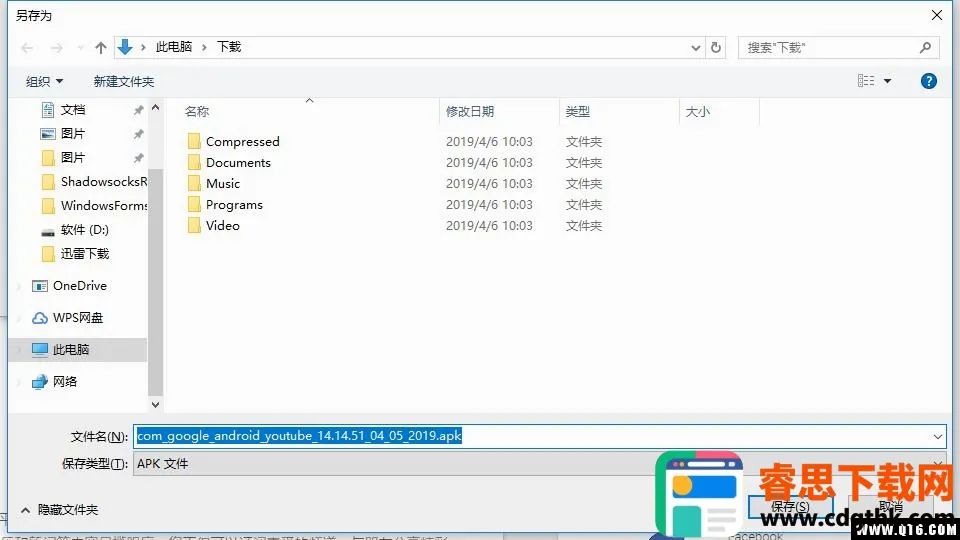Open help with the question mark icon
Image resolution: width=960 pixels, height=540 pixels.
[x=929, y=81]
